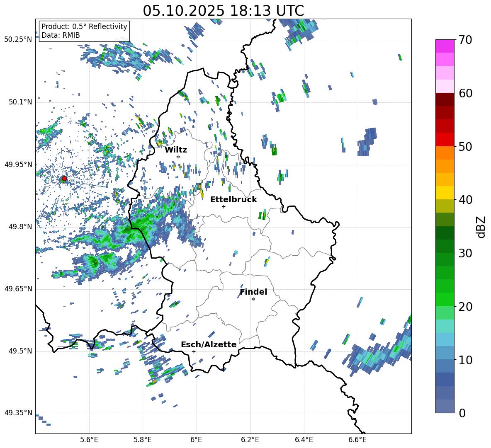Click the 30 dBZ colorbar tick label
This screenshot has width=491, height=448.
(465, 253)
